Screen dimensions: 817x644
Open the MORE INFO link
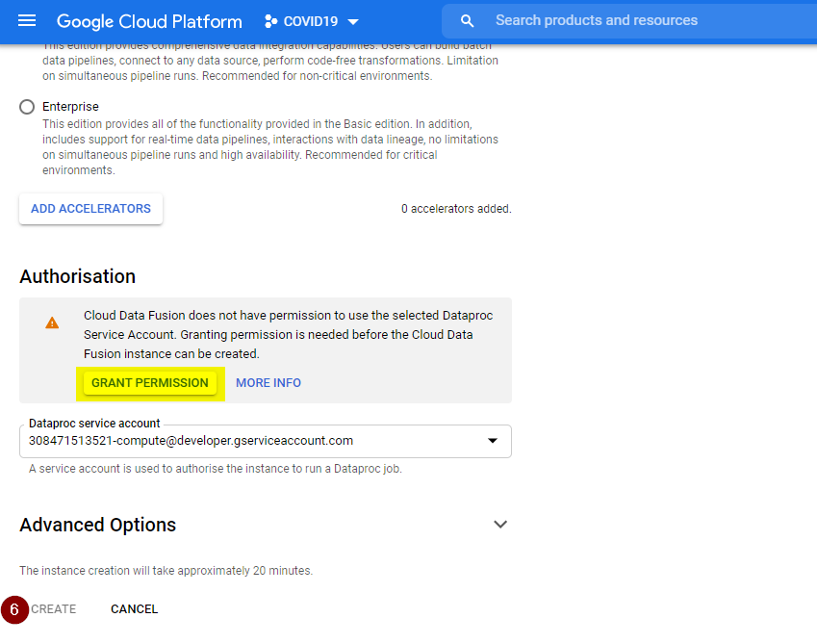tap(268, 383)
